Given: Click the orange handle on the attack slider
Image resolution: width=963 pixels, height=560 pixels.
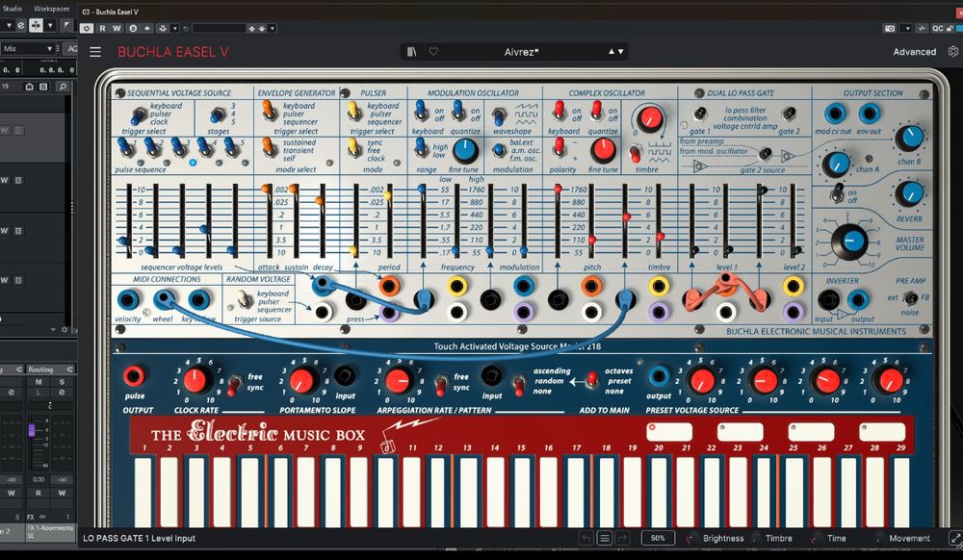Looking at the screenshot, I should 266,189.
